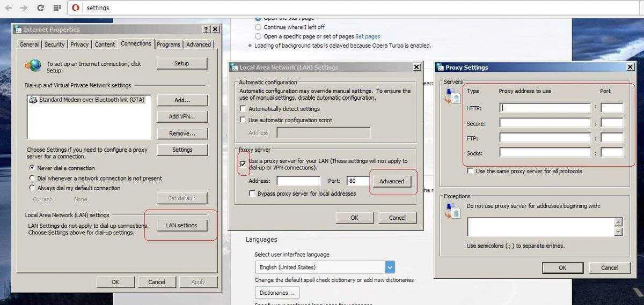Image resolution: width=644 pixels, height=305 pixels.
Task: Click OK in LAN Settings dialog
Action: click(x=354, y=218)
